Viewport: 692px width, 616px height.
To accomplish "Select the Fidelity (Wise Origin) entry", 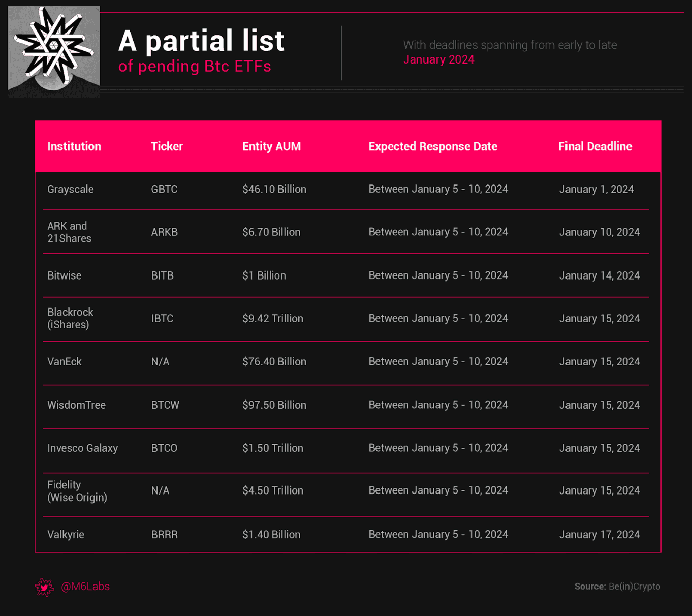I will tap(77, 491).
